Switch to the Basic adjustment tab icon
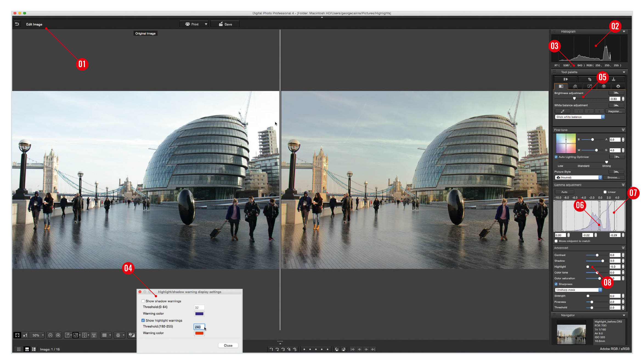This screenshot has height=362, width=644. pyautogui.click(x=561, y=86)
